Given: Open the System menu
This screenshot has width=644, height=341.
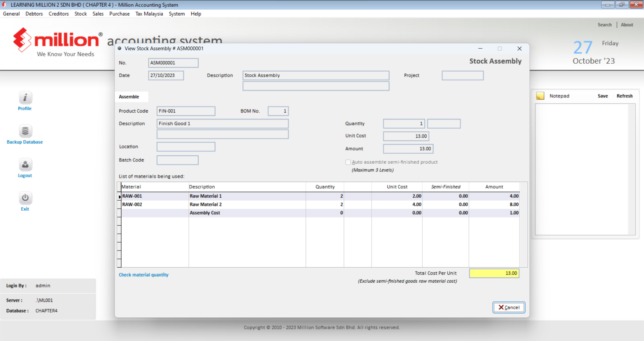Looking at the screenshot, I should coord(177,14).
